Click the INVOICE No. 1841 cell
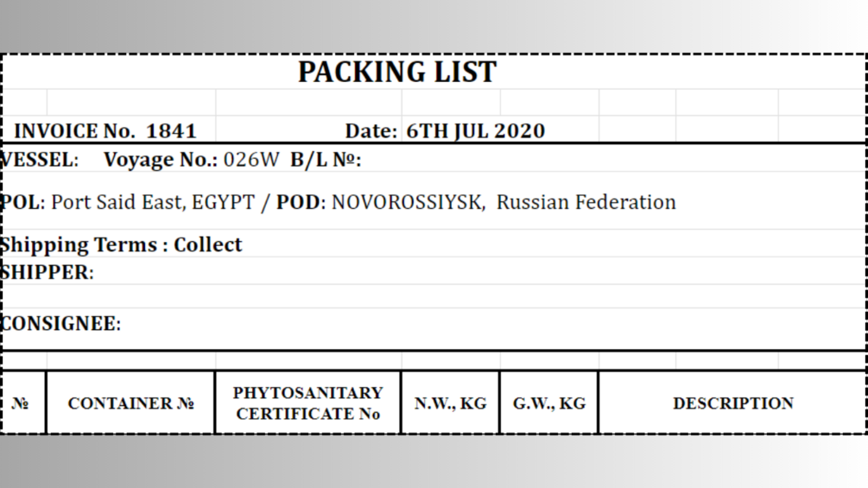 click(x=109, y=130)
